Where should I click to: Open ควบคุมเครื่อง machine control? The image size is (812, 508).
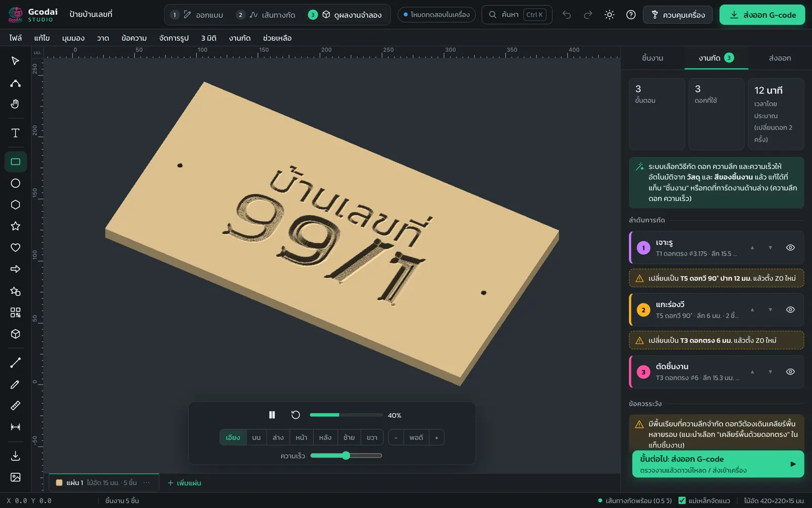678,15
